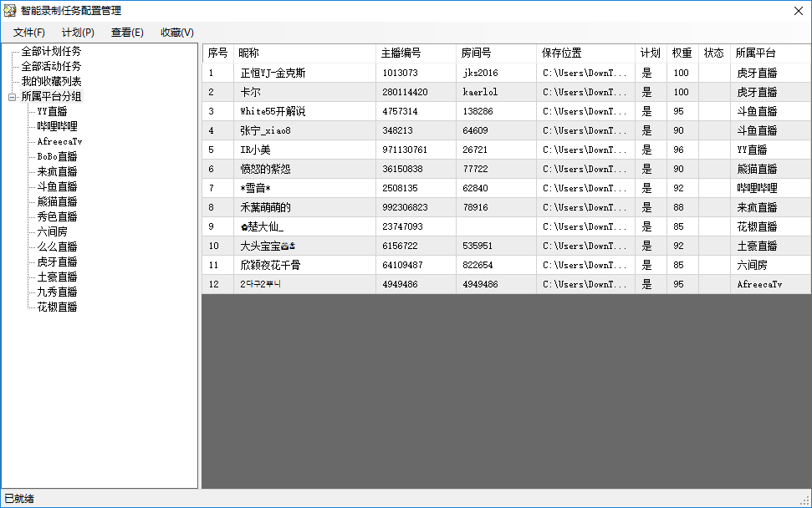Select the row for 卡尔
Image resolution: width=812 pixels, height=508 pixels.
click(251, 92)
